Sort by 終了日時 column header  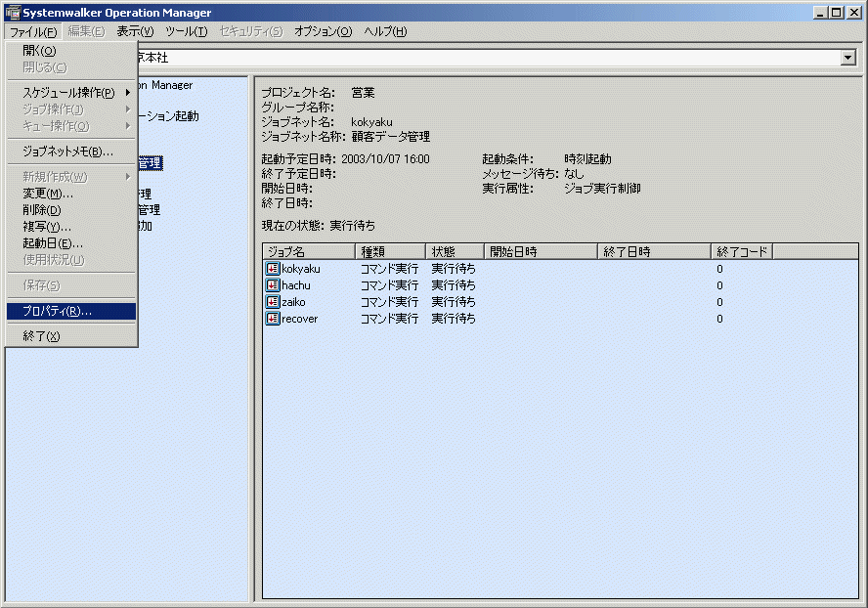[x=654, y=252]
